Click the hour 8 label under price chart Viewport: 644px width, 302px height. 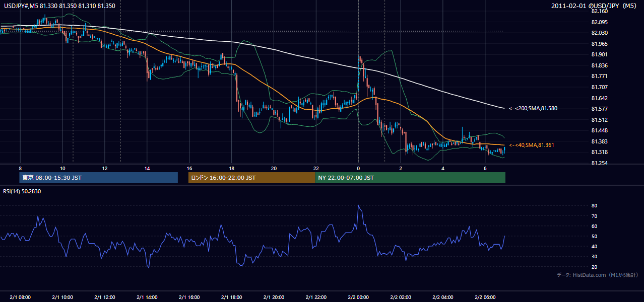20,168
